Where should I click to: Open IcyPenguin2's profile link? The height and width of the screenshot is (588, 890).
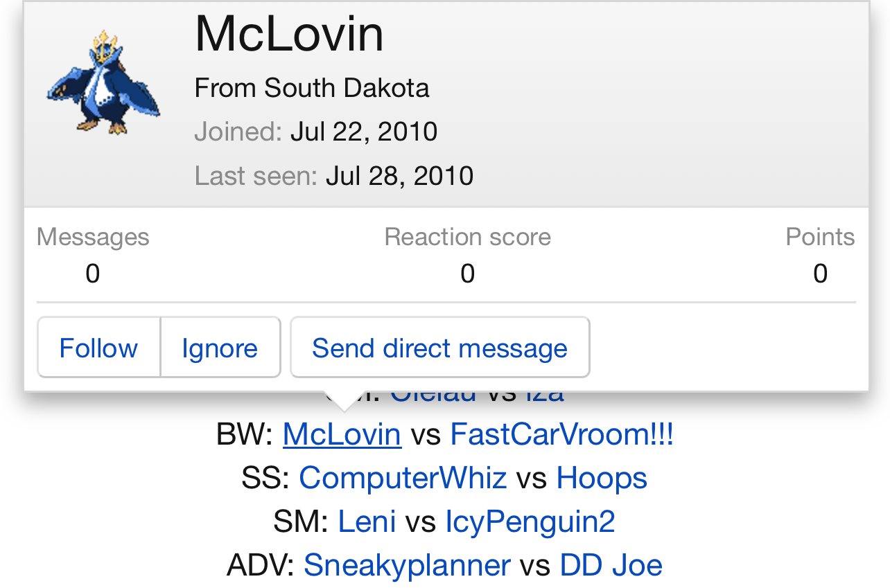530,522
